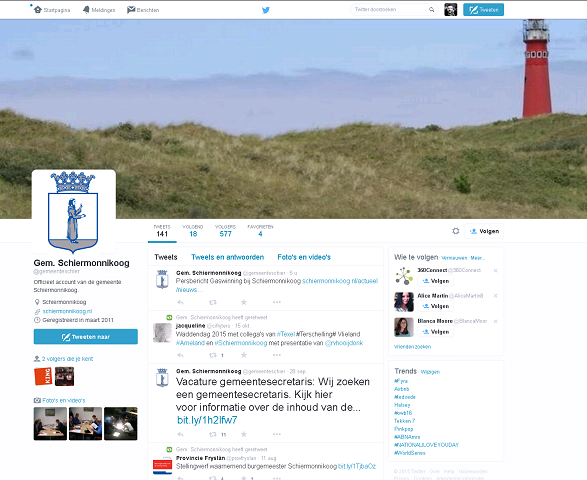Click the blue Tweeten compose button
The height and width of the screenshot is (480, 587).
pos(483,10)
